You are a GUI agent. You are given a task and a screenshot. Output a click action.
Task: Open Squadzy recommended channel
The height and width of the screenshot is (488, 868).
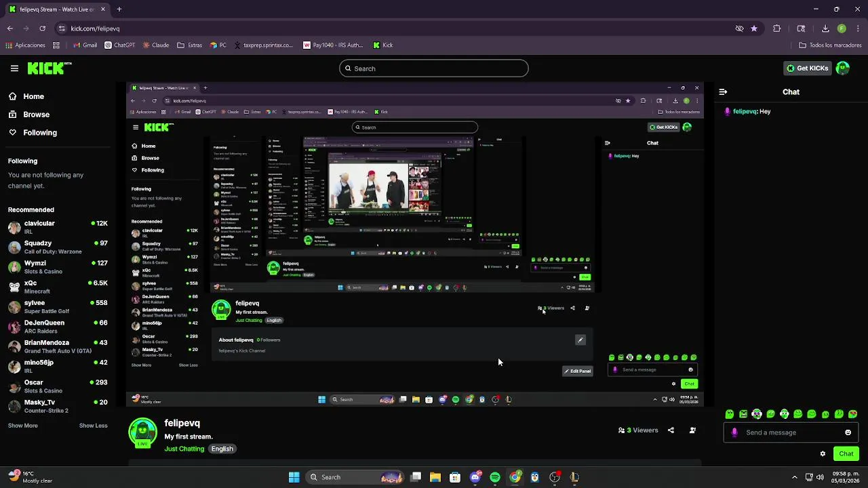[58, 247]
